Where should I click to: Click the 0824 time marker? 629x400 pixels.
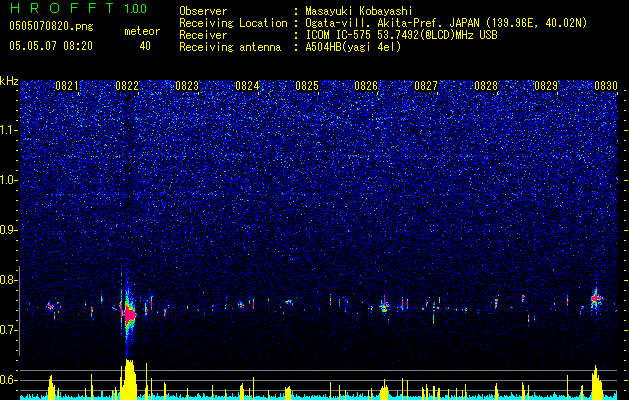coord(247,86)
